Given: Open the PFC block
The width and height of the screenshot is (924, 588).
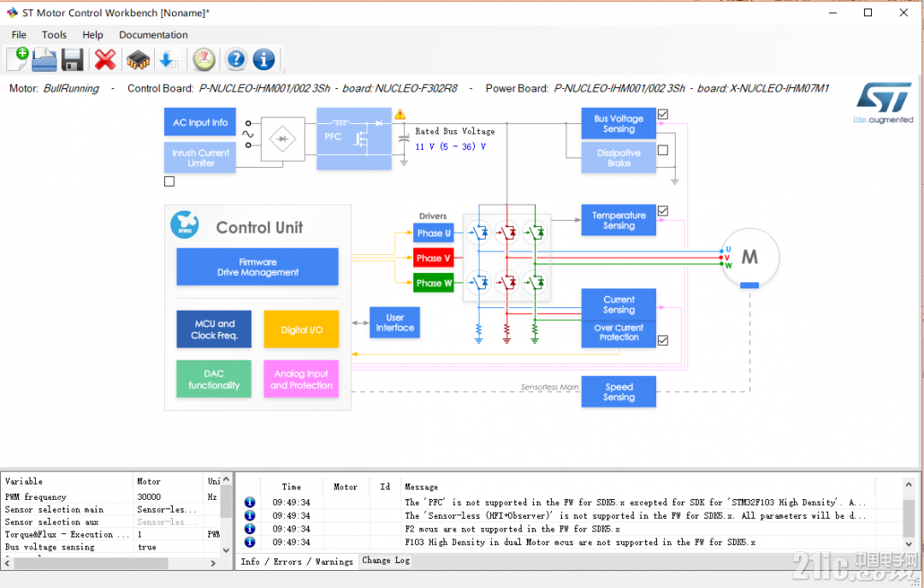Looking at the screenshot, I should (x=354, y=139).
